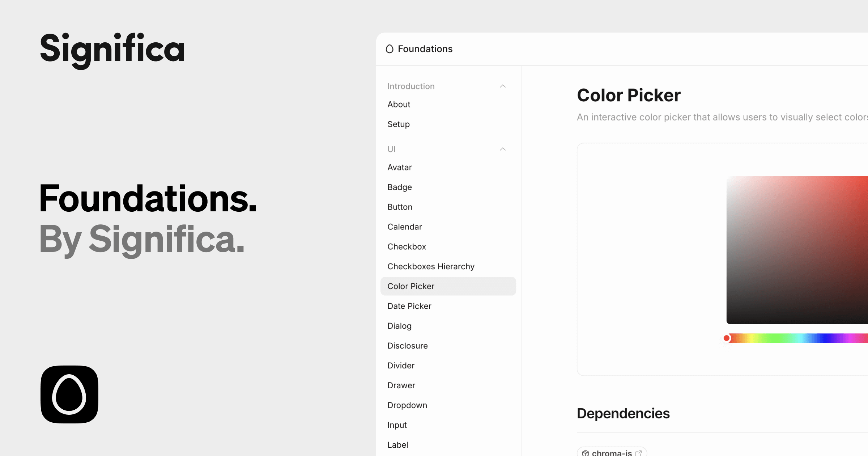Open the Avatar component page

pos(400,167)
